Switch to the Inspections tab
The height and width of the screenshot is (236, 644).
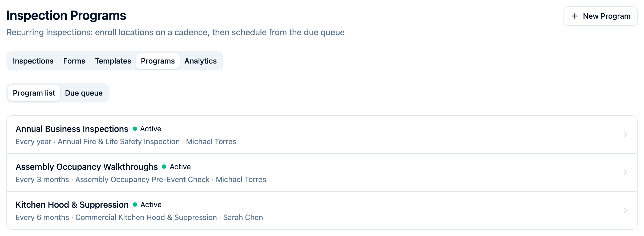coord(33,61)
